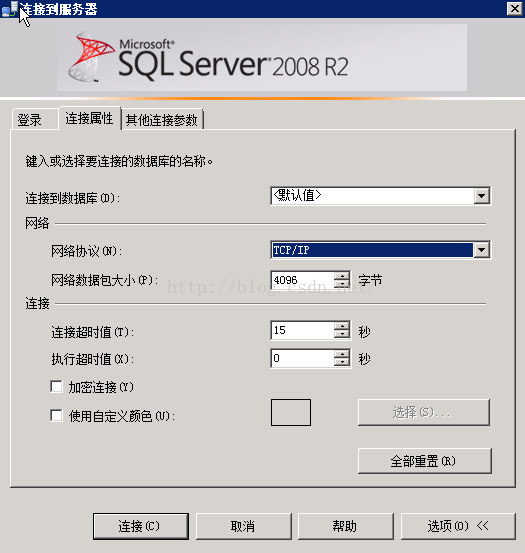Collapse options with 选项(O) << button
The image size is (525, 553).
tap(458, 526)
